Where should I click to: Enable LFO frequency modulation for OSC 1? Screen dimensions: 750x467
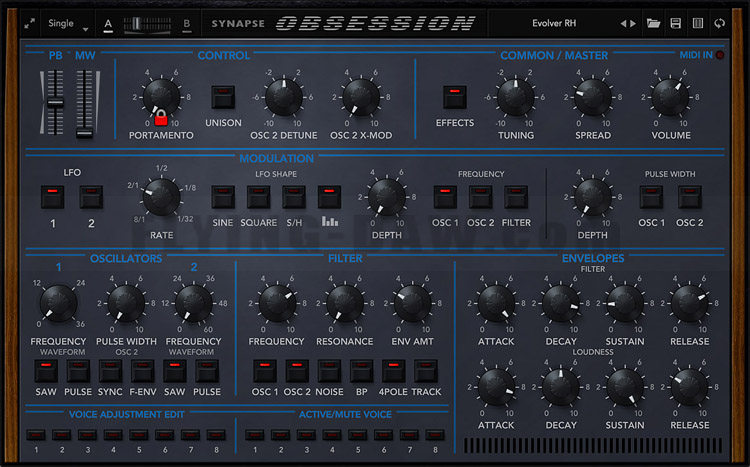pos(445,197)
